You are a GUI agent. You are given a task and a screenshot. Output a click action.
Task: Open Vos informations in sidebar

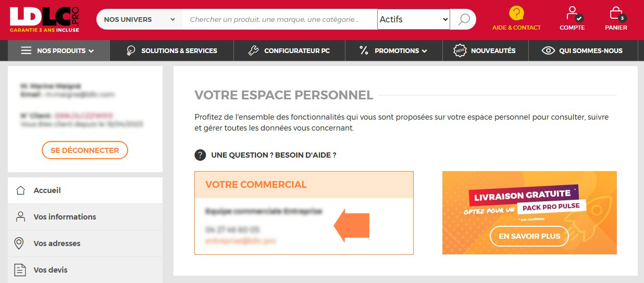[x=65, y=217]
